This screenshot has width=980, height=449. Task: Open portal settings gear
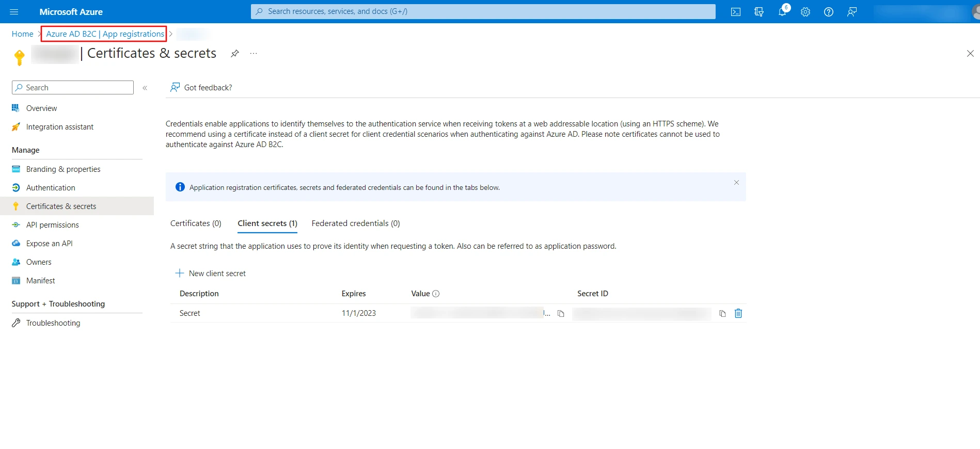coord(805,12)
